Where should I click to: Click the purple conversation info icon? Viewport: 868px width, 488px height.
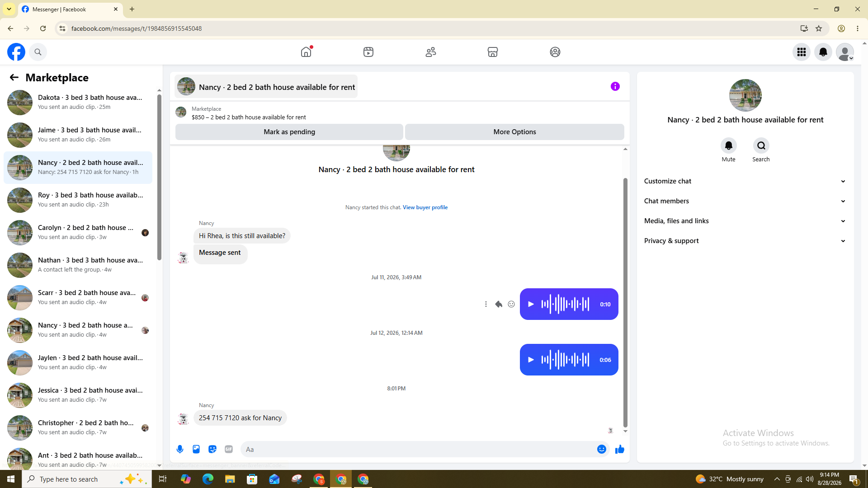click(x=615, y=86)
